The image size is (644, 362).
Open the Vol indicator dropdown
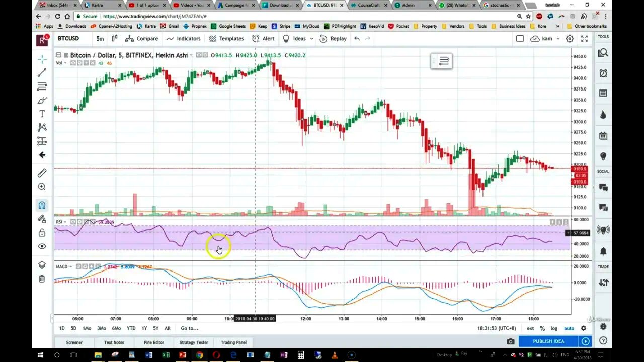coord(66,63)
